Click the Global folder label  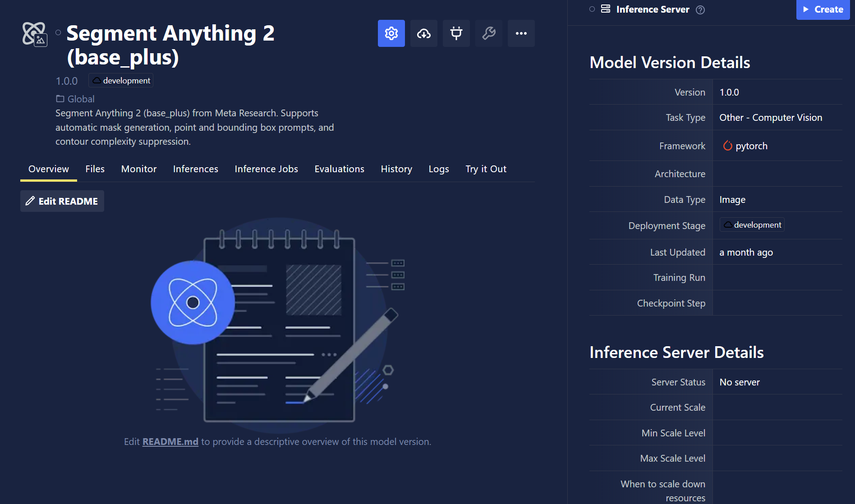click(81, 99)
